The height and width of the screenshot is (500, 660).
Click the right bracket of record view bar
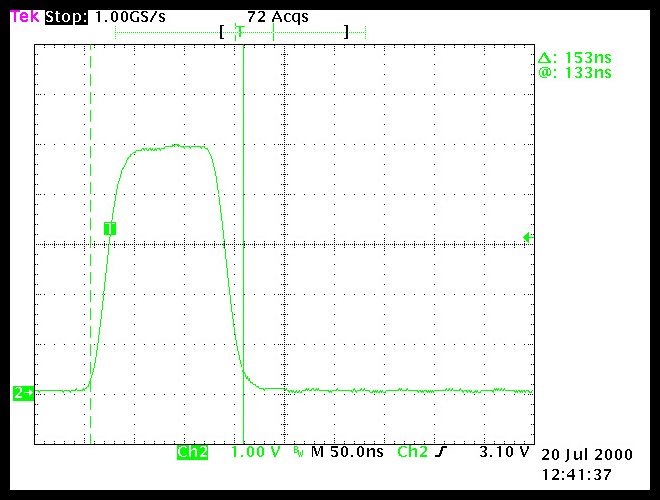pyautogui.click(x=346, y=32)
